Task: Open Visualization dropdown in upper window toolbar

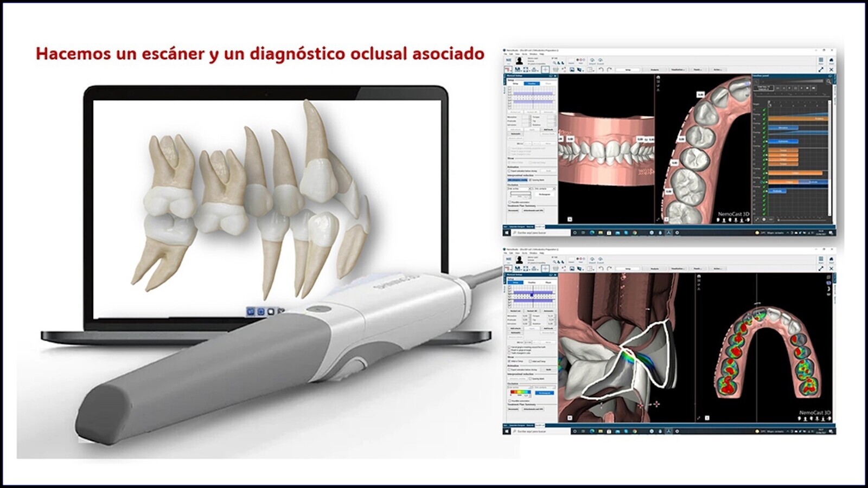Action: pyautogui.click(x=678, y=70)
